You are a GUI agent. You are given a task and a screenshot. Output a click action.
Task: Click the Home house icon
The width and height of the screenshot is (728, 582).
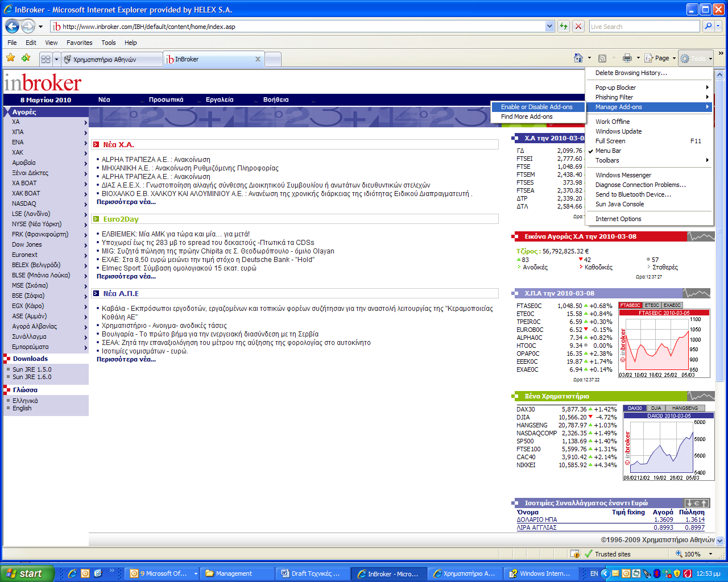click(x=578, y=58)
